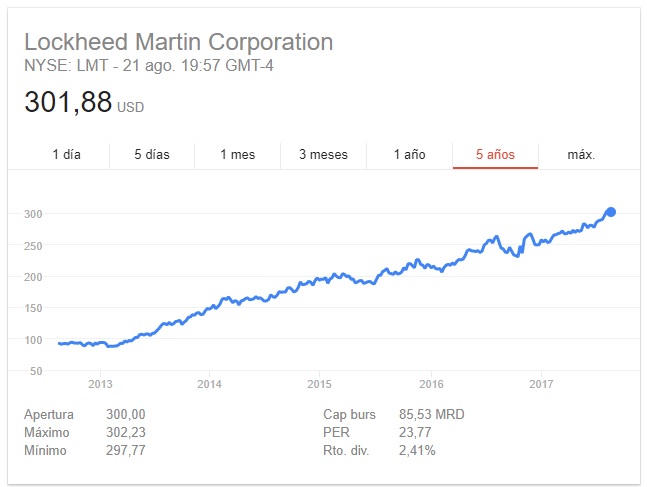Viewport: 647px width, 487px height.
Task: Show the '3 meses' price history
Action: click(323, 154)
